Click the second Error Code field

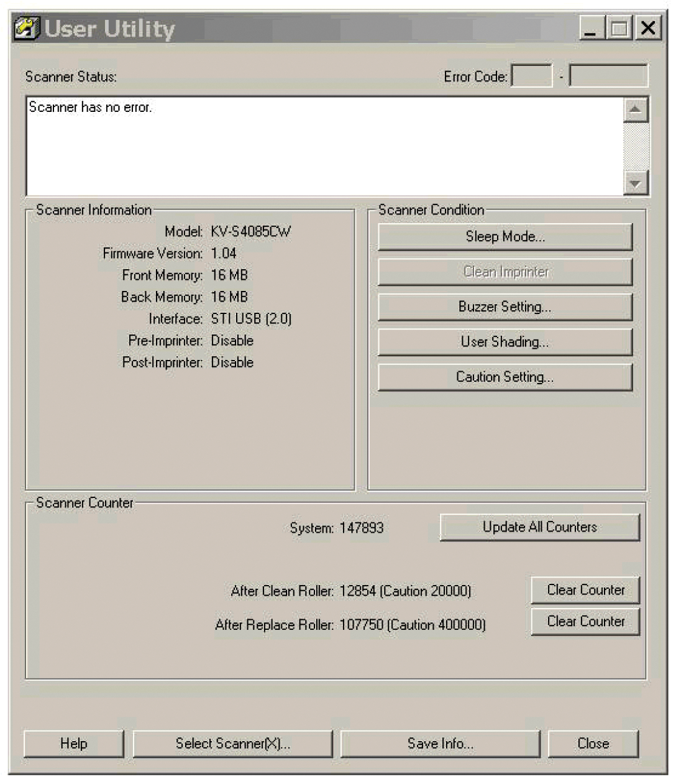tap(608, 76)
